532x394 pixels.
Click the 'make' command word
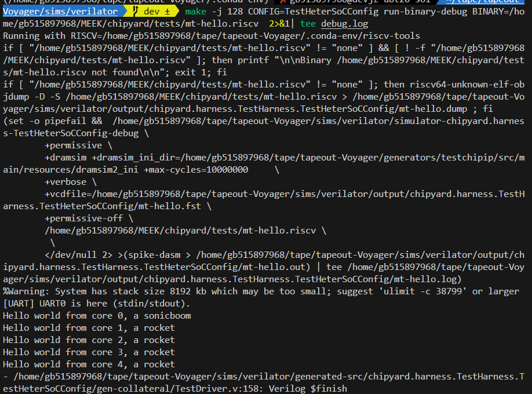(196, 12)
